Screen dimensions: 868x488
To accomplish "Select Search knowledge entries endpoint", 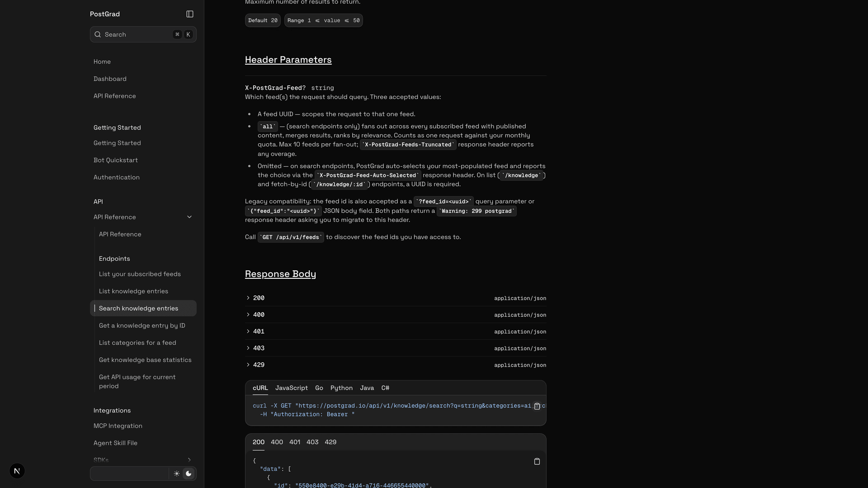I will tap(143, 308).
